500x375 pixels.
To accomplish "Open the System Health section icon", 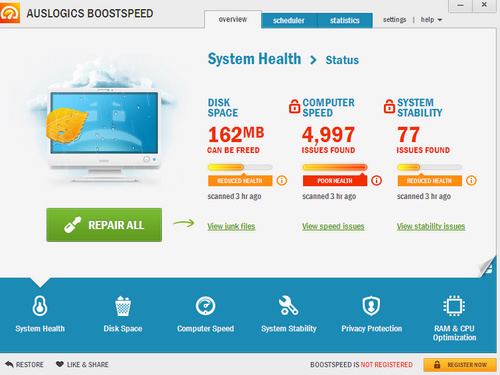I will point(40,305).
